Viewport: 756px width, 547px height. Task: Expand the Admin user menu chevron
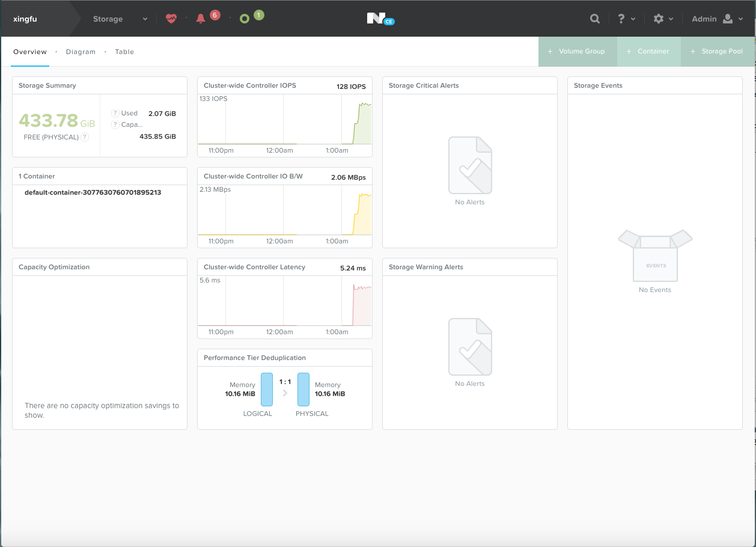tap(740, 19)
